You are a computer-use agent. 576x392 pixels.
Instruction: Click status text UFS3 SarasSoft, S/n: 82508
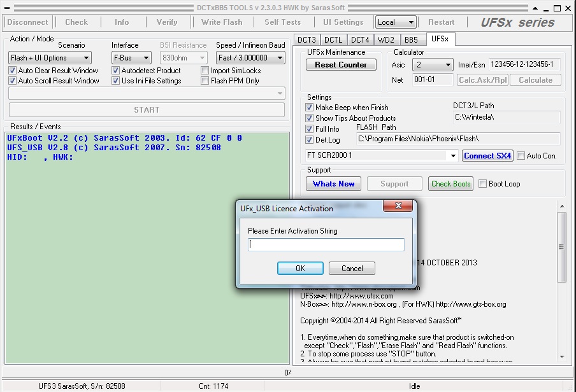(82, 386)
